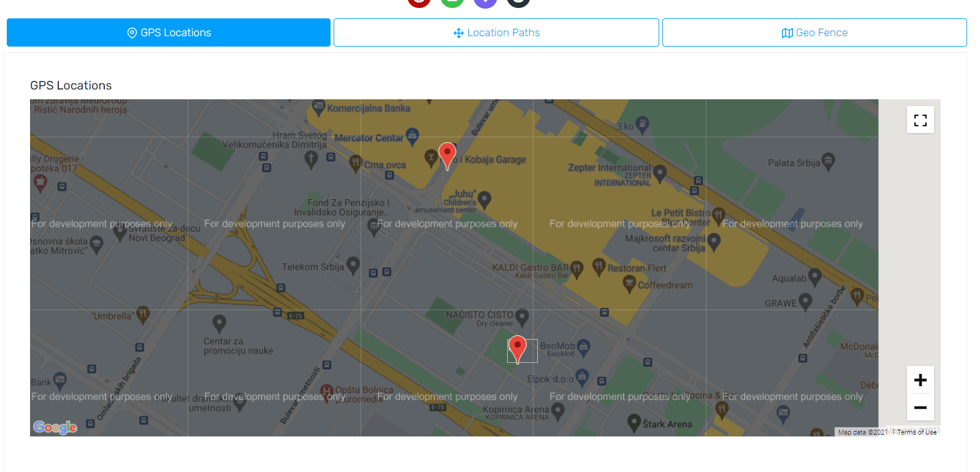
Task: Open the Google logo link
Action: click(x=55, y=427)
